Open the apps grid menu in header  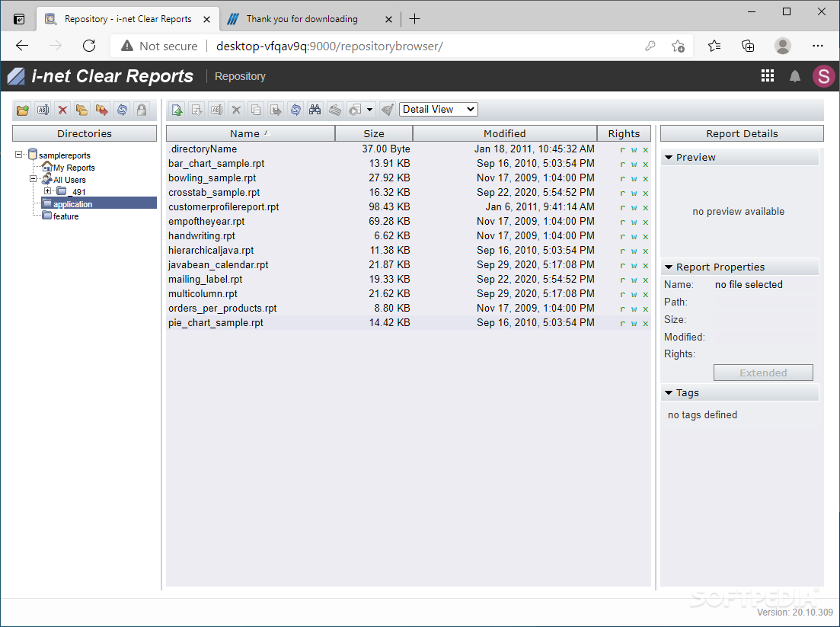pyautogui.click(x=767, y=76)
